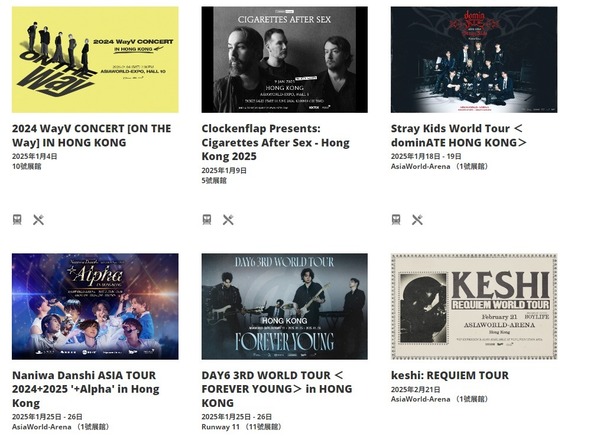Open the Clockenflap Presents Cigarettes After Sex title
The width and height of the screenshot is (600, 440).
point(276,142)
